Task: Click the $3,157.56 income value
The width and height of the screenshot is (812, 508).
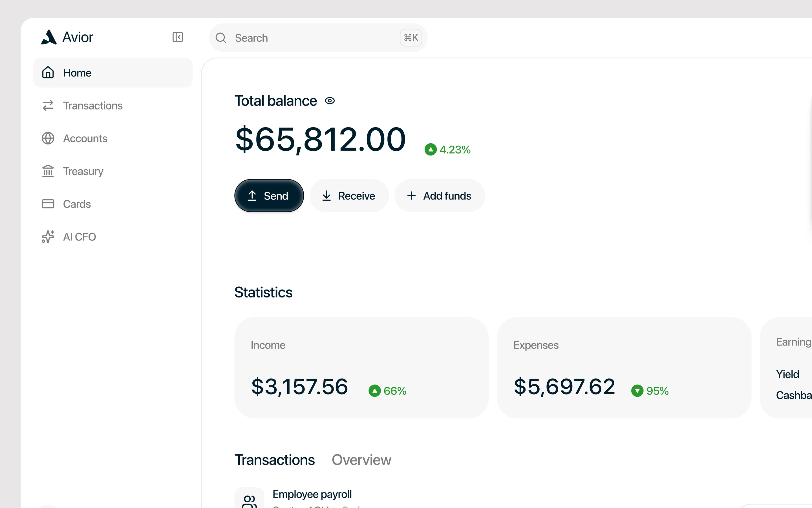Action: [x=300, y=386]
